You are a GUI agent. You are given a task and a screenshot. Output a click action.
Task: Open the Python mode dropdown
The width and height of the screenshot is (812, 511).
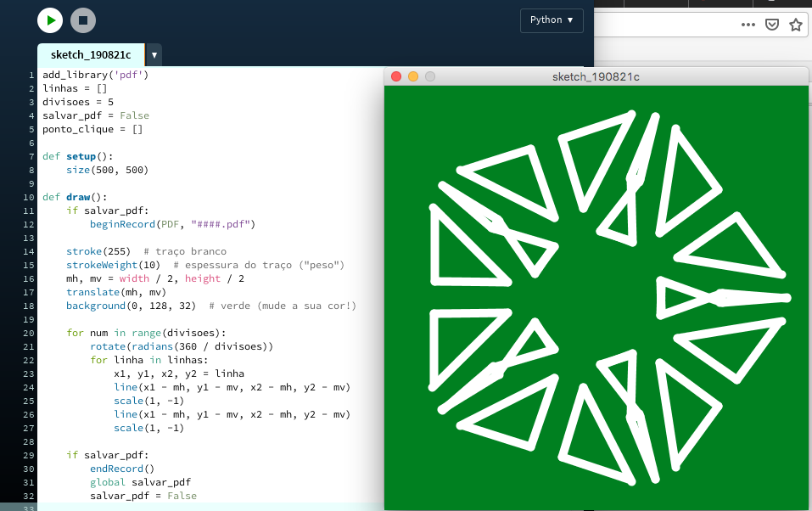[551, 20]
